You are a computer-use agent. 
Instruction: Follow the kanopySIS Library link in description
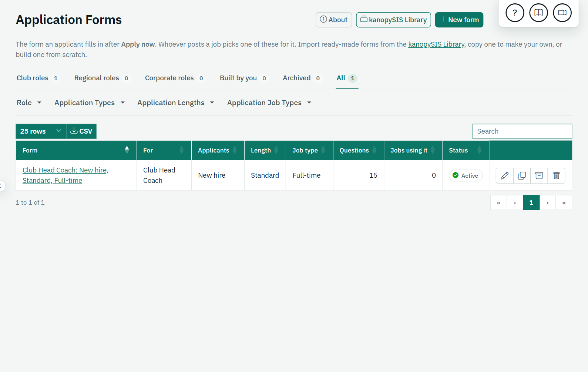tap(436, 44)
